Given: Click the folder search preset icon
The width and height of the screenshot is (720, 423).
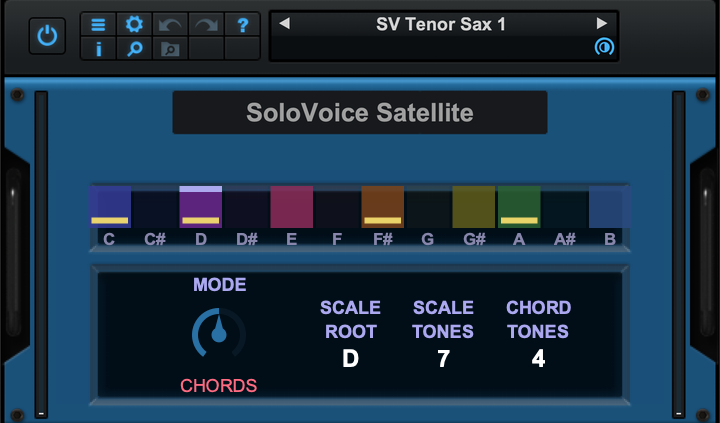Looking at the screenshot, I should [x=170, y=48].
